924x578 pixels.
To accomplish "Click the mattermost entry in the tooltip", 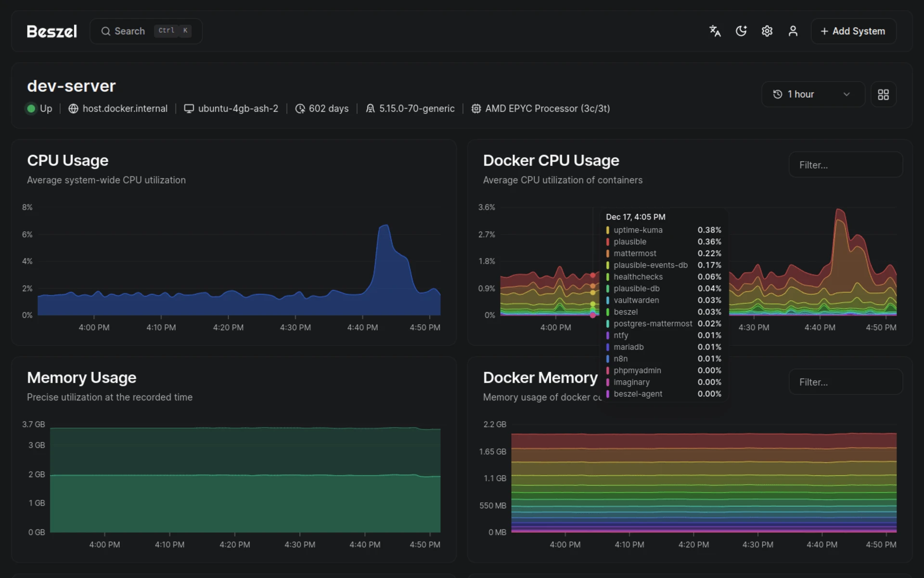I will (664, 253).
